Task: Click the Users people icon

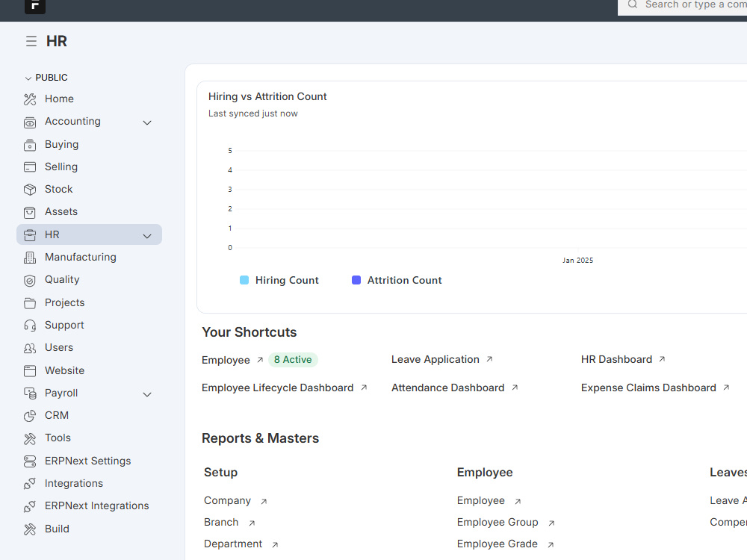Action: [x=30, y=348]
